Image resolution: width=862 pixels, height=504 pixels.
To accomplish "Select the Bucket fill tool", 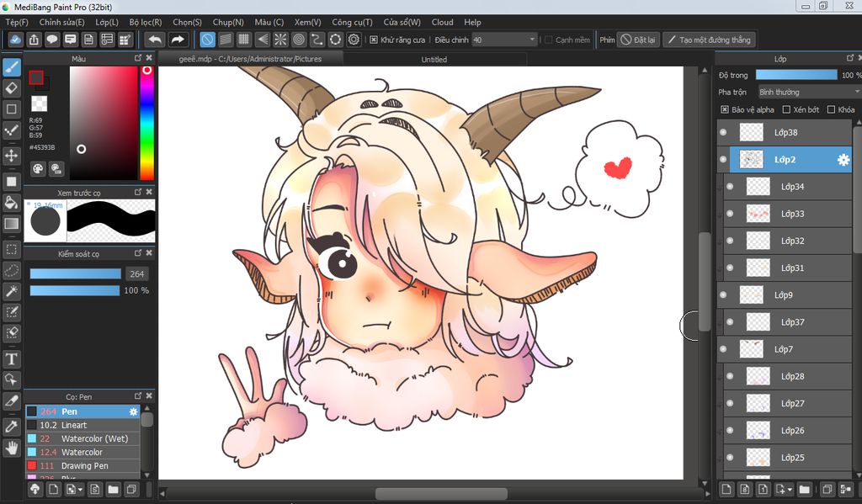I will coord(12,203).
